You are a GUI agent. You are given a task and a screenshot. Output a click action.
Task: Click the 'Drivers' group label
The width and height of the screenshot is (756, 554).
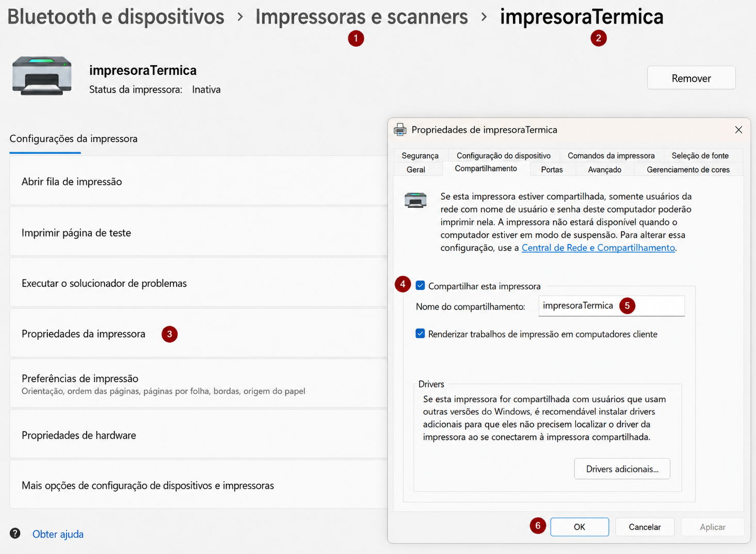[x=431, y=384]
